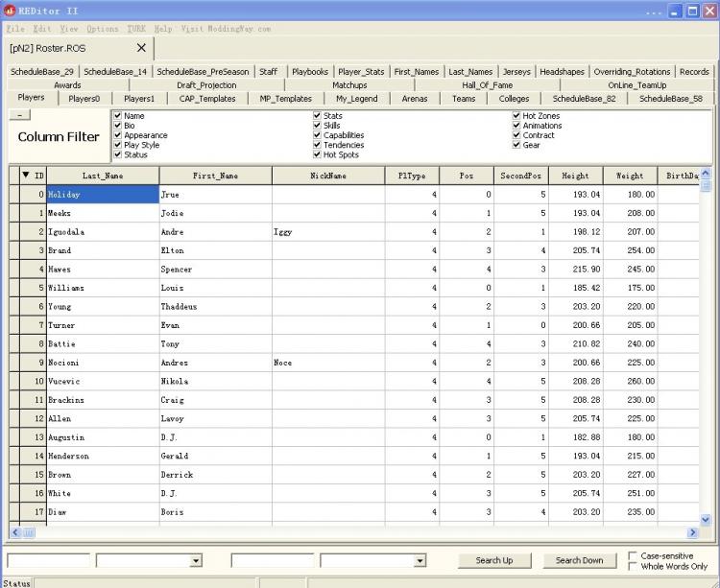Expand the second search combo box
The height and width of the screenshot is (588, 720).
(420, 560)
